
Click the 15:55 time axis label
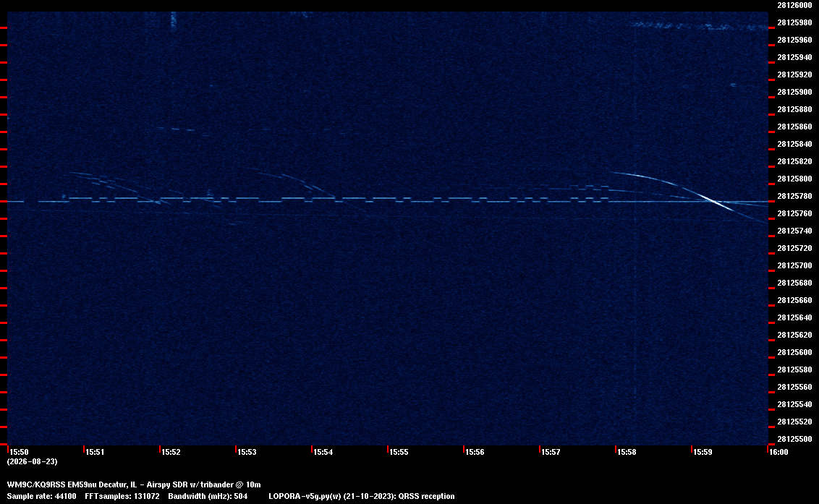tap(399, 452)
